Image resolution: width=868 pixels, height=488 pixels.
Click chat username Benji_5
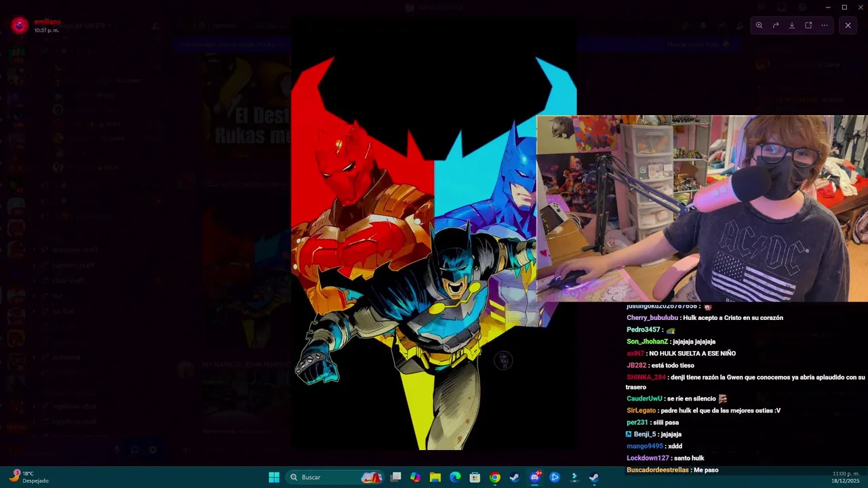[x=645, y=434]
